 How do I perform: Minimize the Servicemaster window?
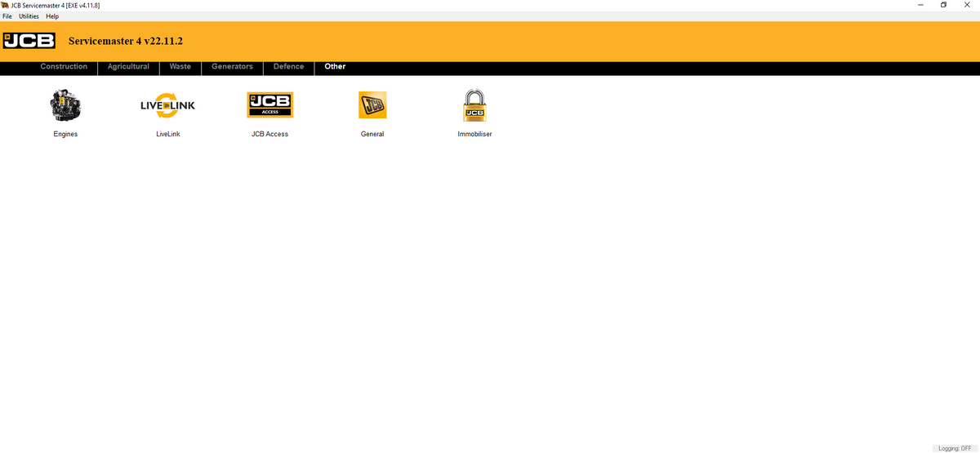[x=920, y=5]
